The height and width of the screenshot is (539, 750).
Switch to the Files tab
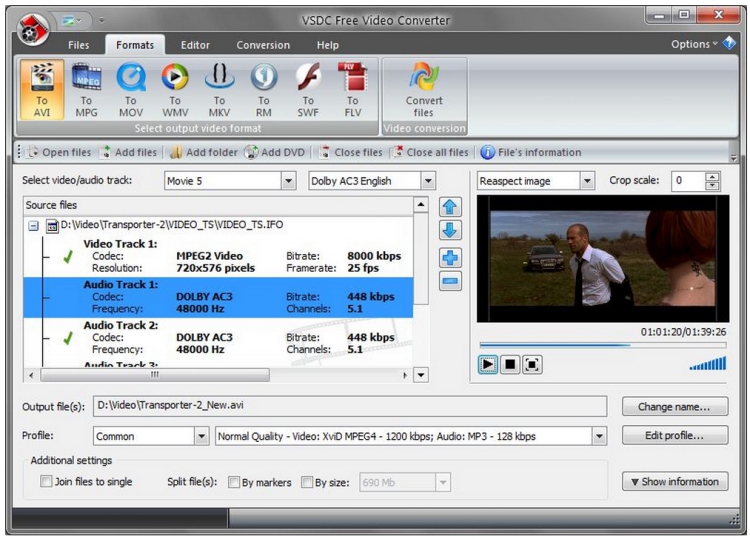tap(78, 45)
